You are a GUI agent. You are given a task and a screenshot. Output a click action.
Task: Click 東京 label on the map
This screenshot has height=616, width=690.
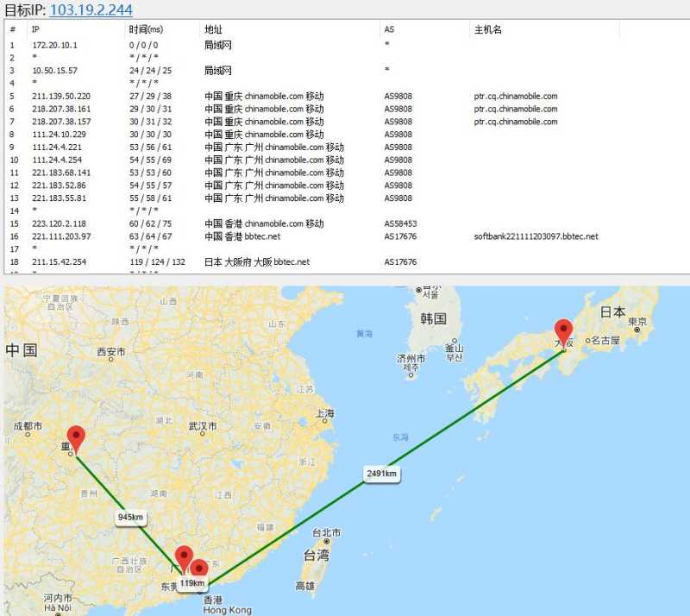[637, 321]
